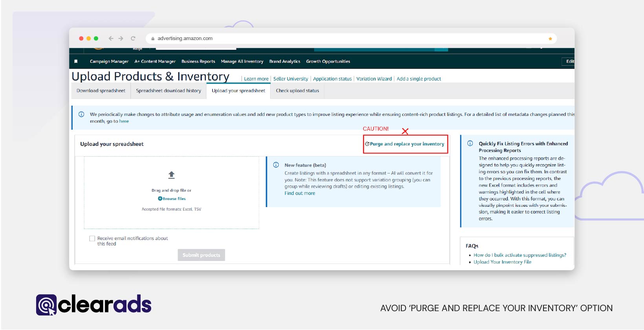The height and width of the screenshot is (330, 644).
Task: Click Purge and replace your inventory
Action: click(x=407, y=144)
